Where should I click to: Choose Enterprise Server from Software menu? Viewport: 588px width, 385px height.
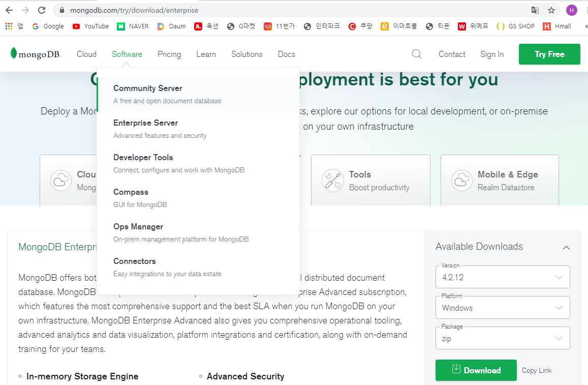tap(198, 129)
